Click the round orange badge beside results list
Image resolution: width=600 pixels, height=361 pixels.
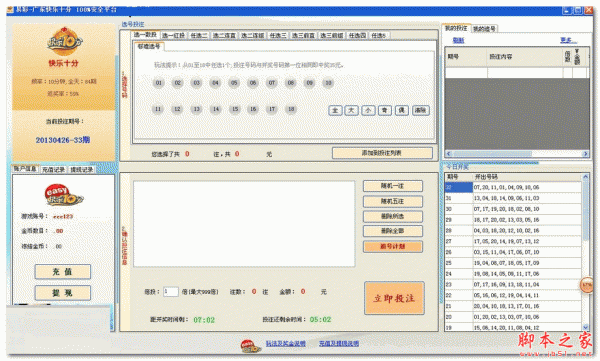tap(587, 285)
